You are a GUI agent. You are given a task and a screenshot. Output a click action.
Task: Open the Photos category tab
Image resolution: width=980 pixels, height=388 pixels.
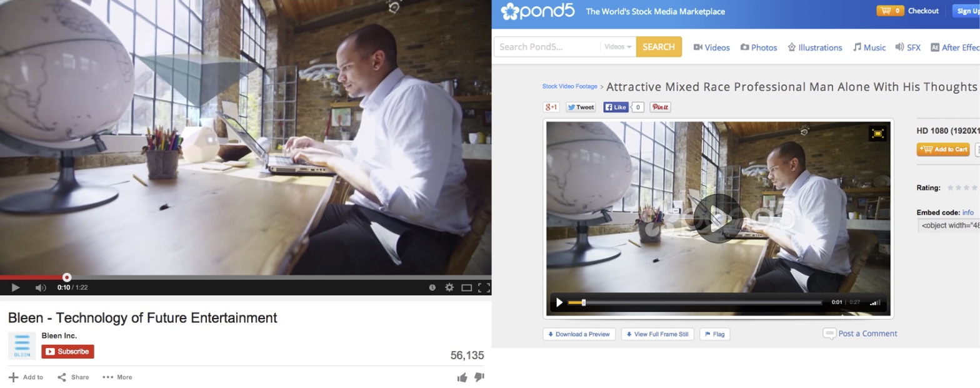(759, 48)
